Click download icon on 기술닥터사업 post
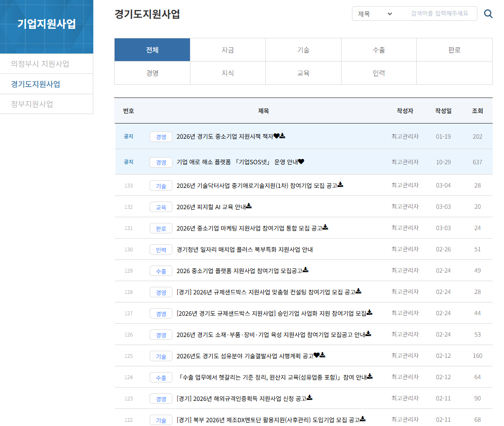This screenshot has width=504, height=426. tap(340, 185)
